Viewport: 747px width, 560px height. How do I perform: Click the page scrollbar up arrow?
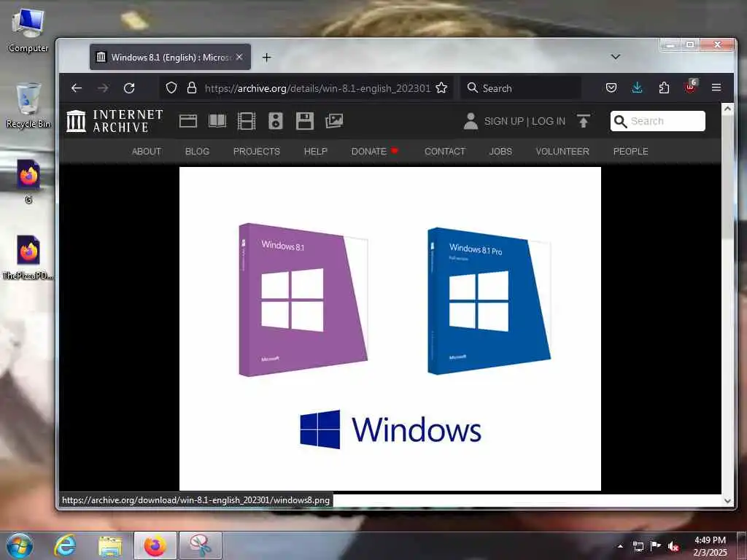[x=727, y=109]
